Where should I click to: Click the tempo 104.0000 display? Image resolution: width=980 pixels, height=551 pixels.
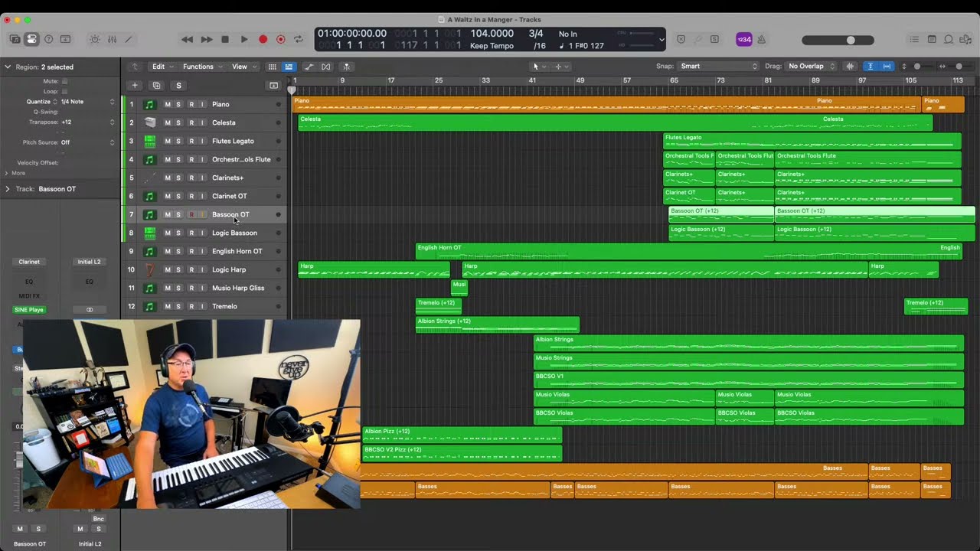click(x=492, y=34)
